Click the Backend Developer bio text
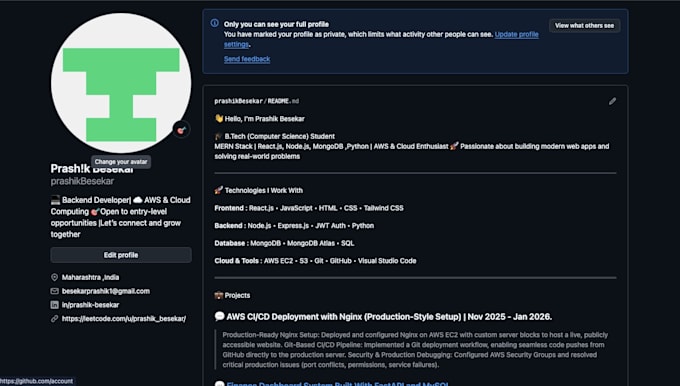 pos(121,217)
